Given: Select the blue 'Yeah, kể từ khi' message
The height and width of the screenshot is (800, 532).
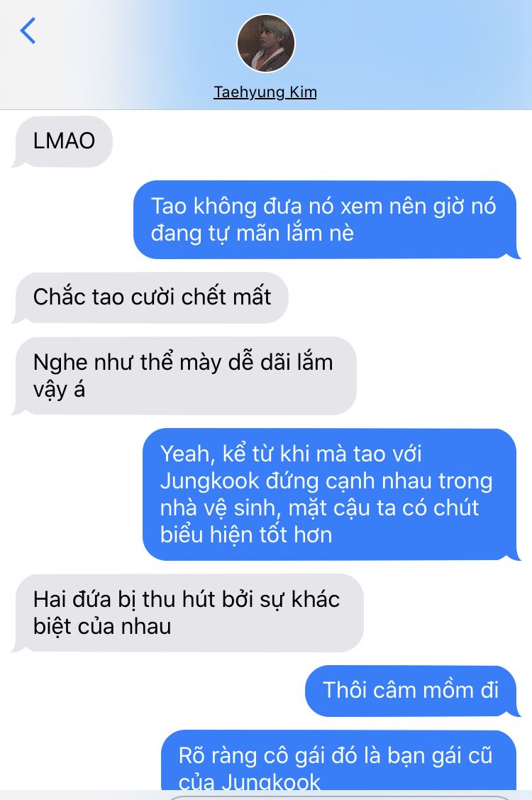Looking at the screenshot, I should [x=331, y=494].
